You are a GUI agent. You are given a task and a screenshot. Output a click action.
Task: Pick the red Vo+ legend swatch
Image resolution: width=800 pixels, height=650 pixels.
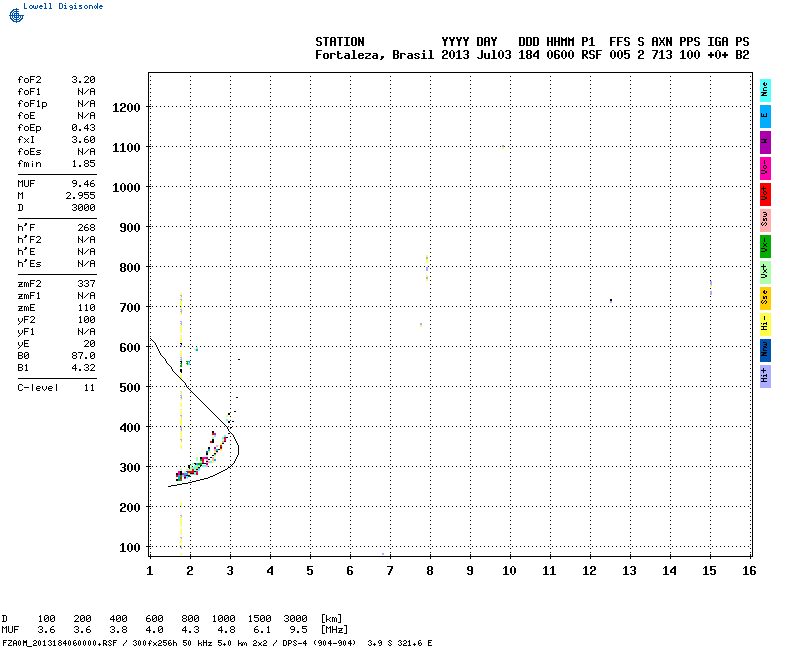pyautogui.click(x=765, y=194)
